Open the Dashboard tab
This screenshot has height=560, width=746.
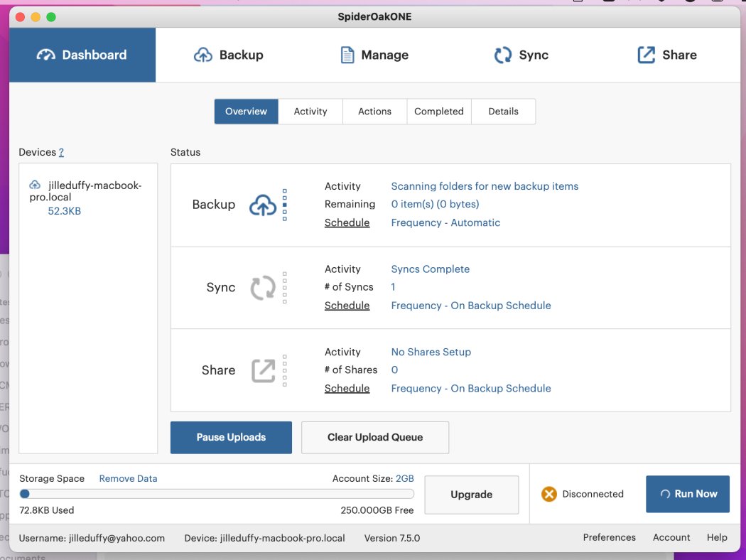pyautogui.click(x=82, y=55)
